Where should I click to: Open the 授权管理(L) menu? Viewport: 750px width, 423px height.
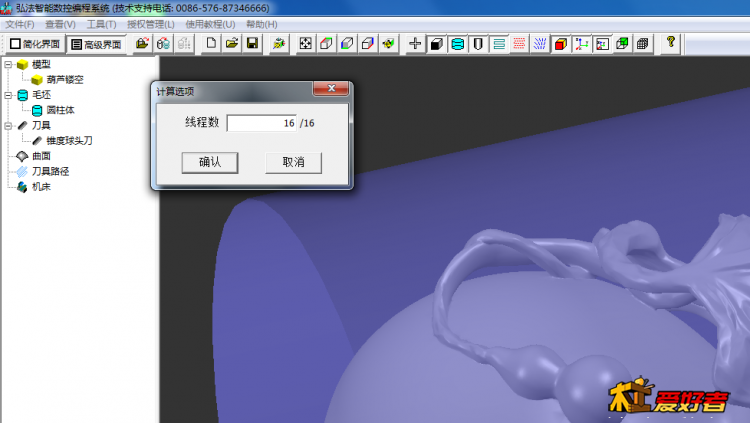(151, 24)
